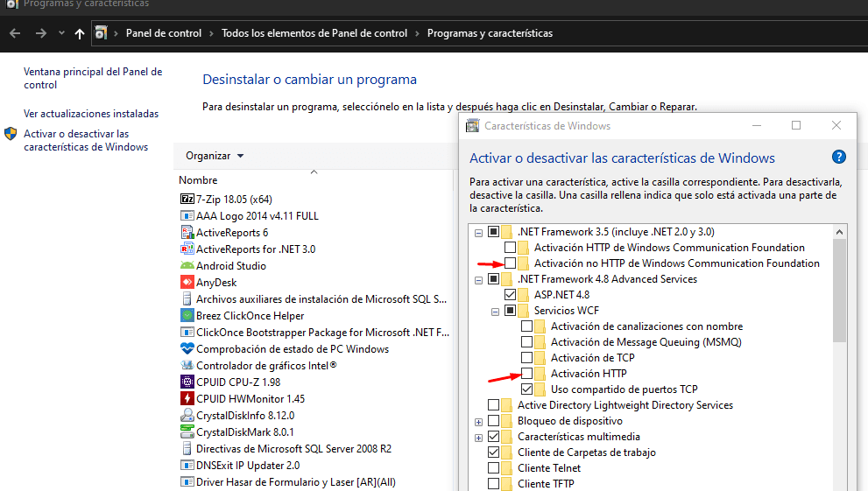
Task: Click the Nombre column header
Action: tap(198, 180)
